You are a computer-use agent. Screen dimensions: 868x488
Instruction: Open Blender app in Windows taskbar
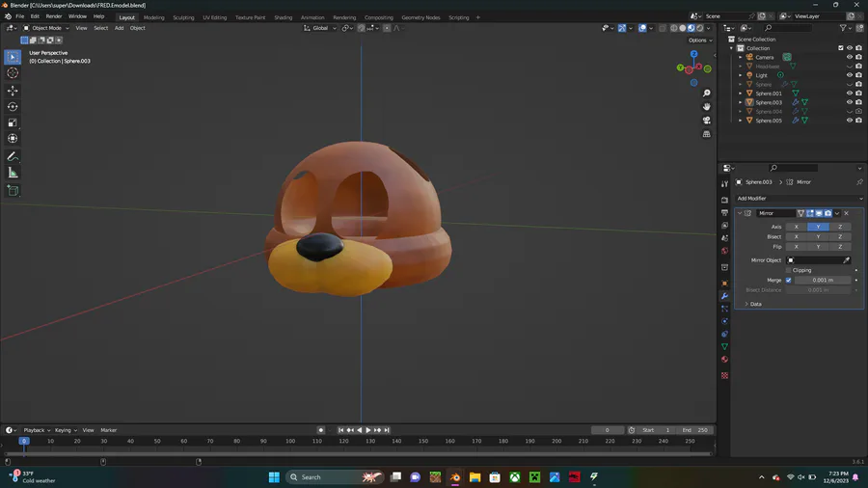(x=455, y=477)
